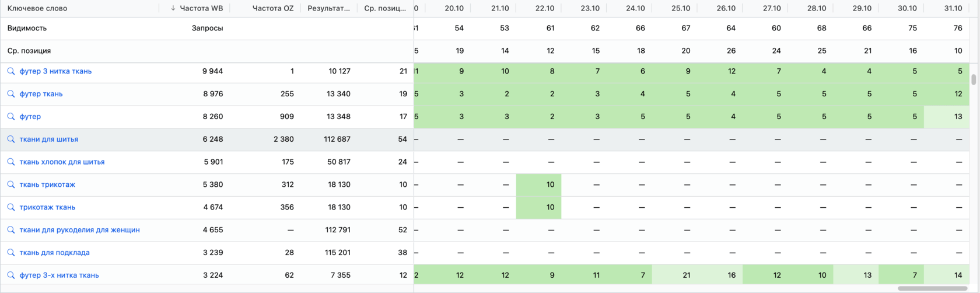Click the Ср. позиция column header
The height and width of the screenshot is (293, 980).
coord(384,8)
